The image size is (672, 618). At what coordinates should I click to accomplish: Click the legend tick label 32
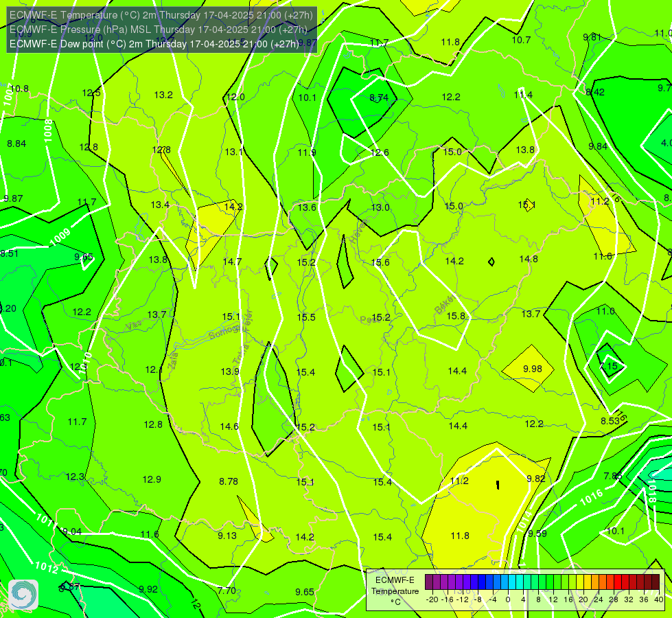click(629, 599)
